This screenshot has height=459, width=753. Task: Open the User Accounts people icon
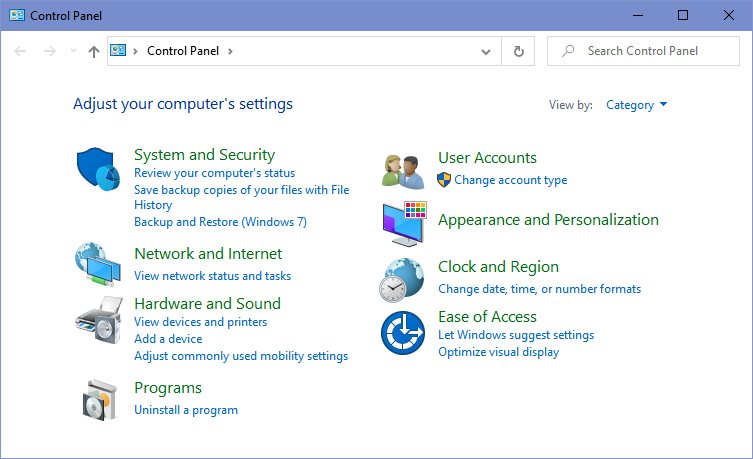(x=403, y=171)
